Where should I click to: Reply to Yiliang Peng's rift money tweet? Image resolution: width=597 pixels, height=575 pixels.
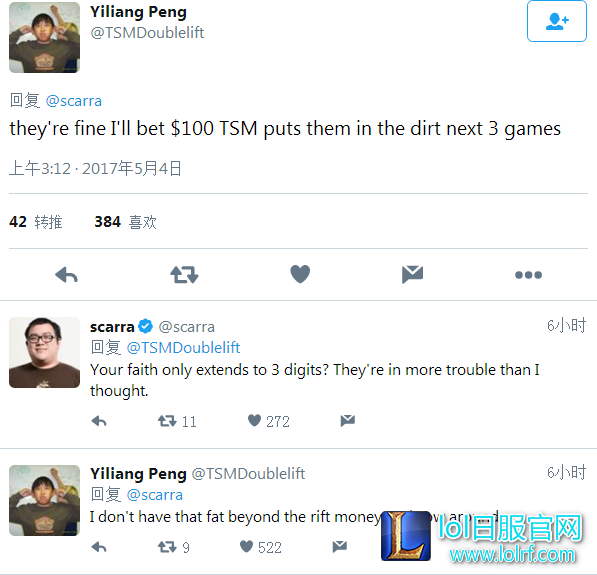pyautogui.click(x=99, y=547)
